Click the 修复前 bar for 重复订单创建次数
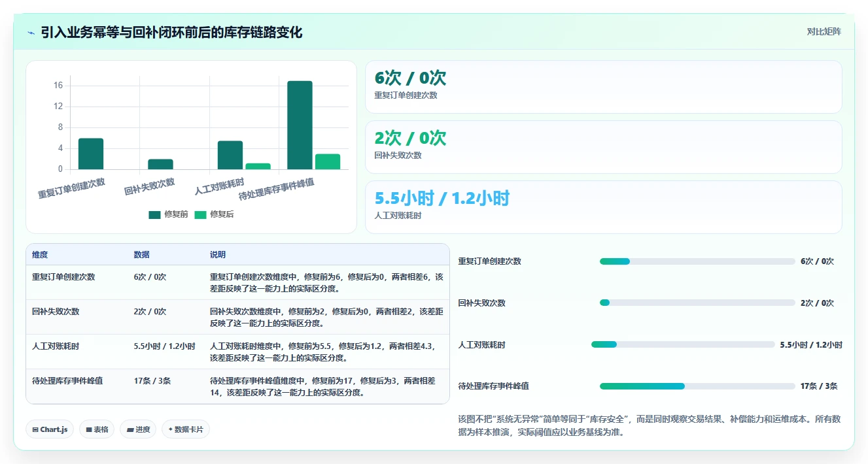This screenshot has width=868, height=464. point(91,154)
